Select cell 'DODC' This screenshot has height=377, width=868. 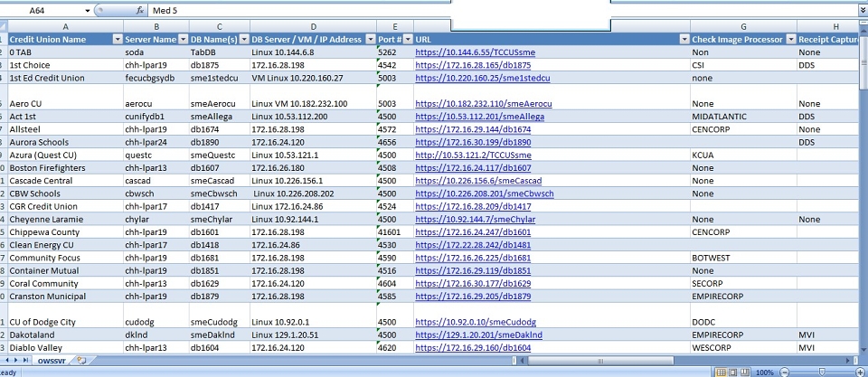coord(743,316)
